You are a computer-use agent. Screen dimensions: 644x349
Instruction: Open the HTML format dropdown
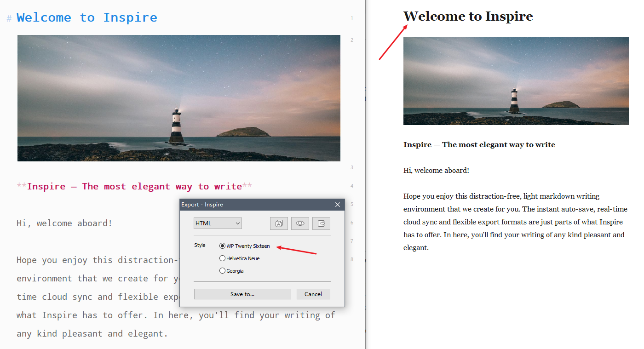pos(218,223)
